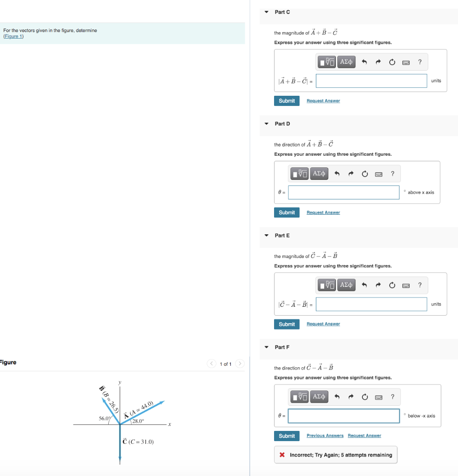458x476 pixels.
Task: Click inside the θ answer field in Part D
Action: tap(344, 192)
